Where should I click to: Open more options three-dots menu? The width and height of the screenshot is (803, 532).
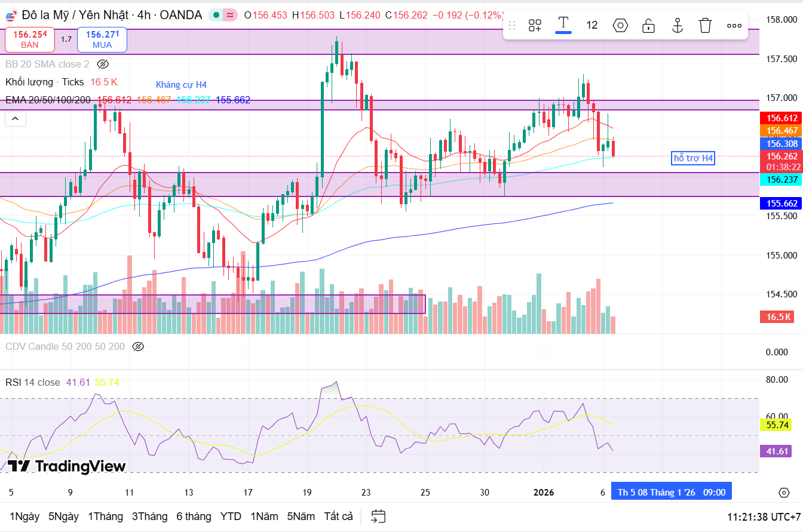tap(734, 25)
